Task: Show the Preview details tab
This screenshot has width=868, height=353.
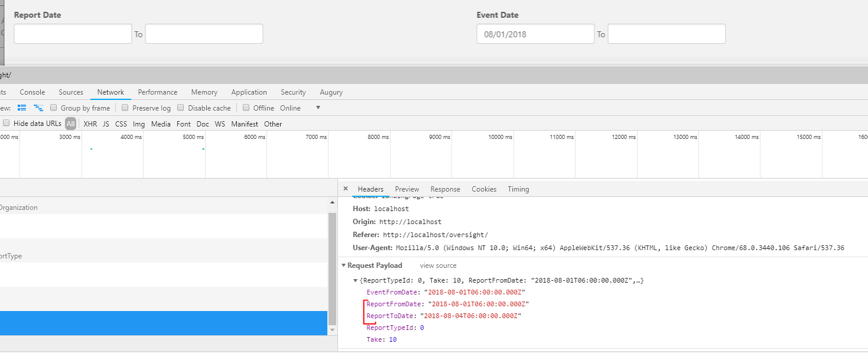Action: [x=407, y=189]
